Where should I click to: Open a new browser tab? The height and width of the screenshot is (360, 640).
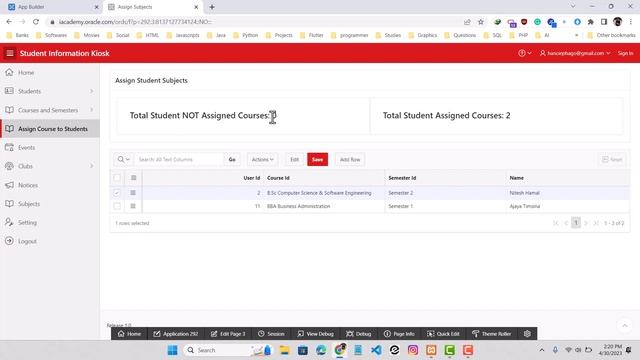click(212, 7)
